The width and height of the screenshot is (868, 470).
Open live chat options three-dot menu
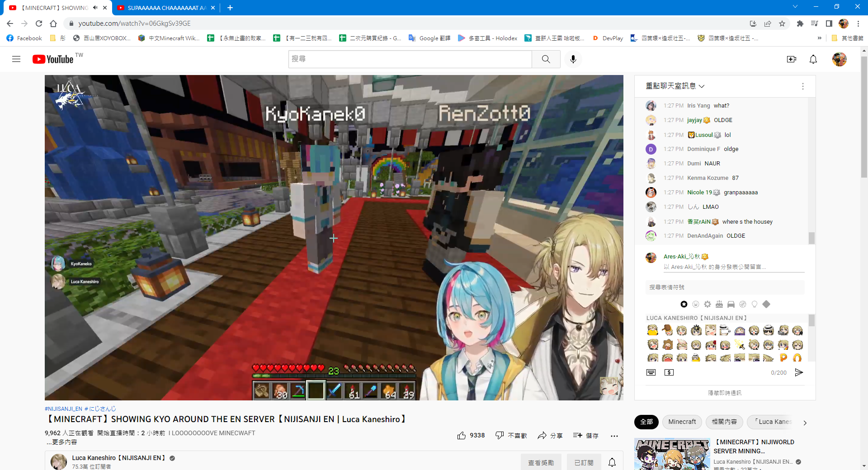[x=803, y=86]
